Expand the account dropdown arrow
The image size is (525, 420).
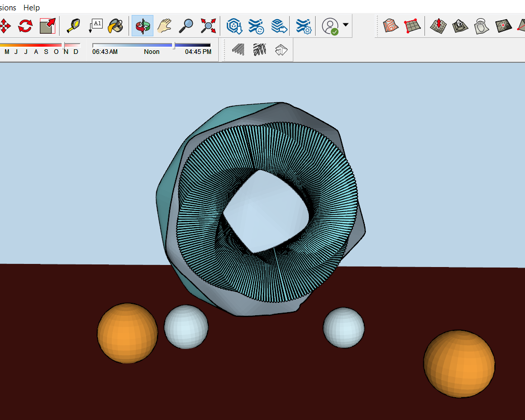tap(346, 25)
